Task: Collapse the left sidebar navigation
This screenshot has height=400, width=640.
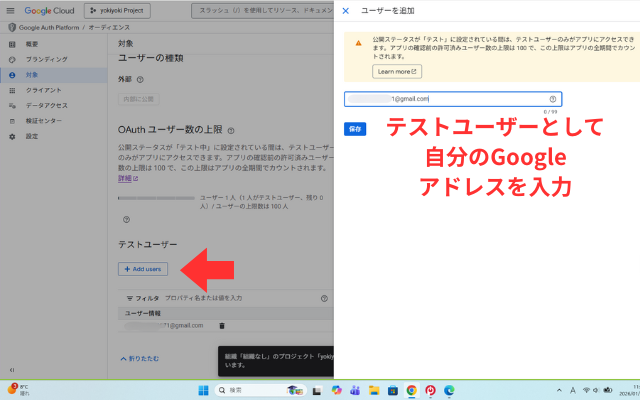Action: [x=11, y=369]
